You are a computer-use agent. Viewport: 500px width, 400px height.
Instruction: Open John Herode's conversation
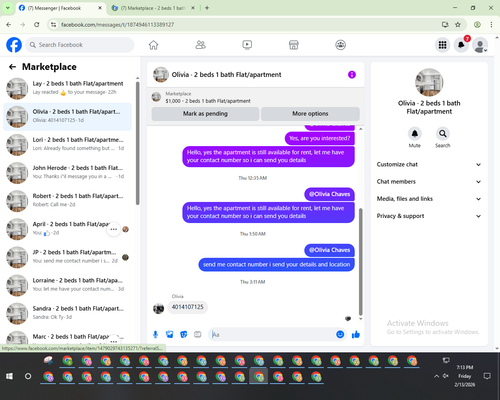67,173
